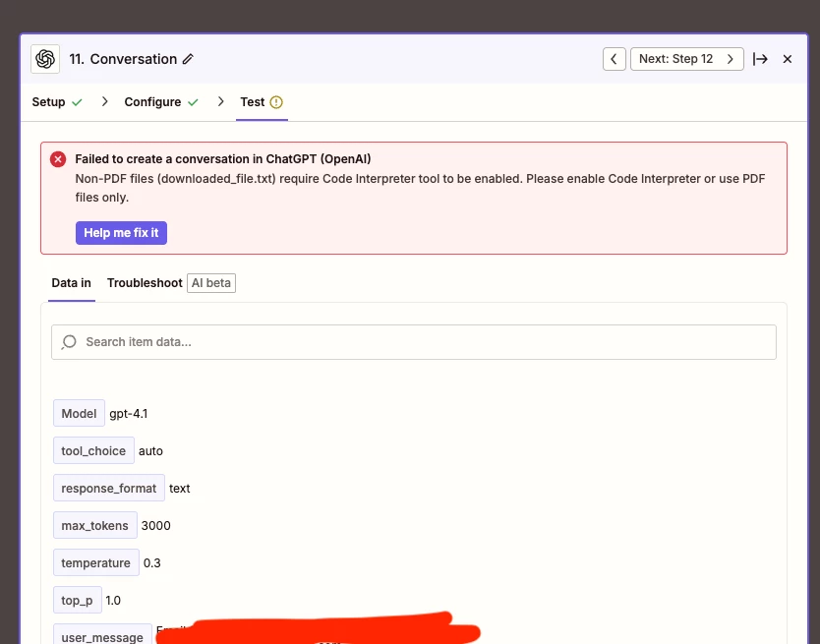Open the Test tab
Screen dimensions: 820x644
[x=253, y=102]
